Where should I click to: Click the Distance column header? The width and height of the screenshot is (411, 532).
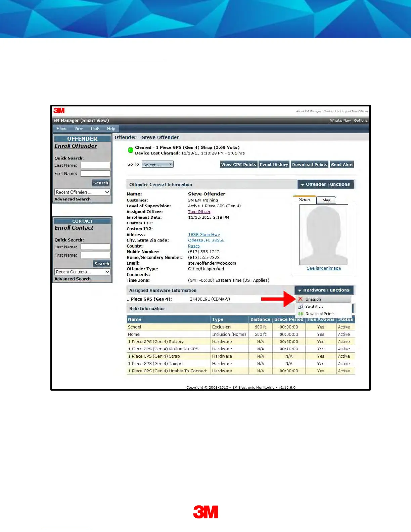[x=260, y=319]
